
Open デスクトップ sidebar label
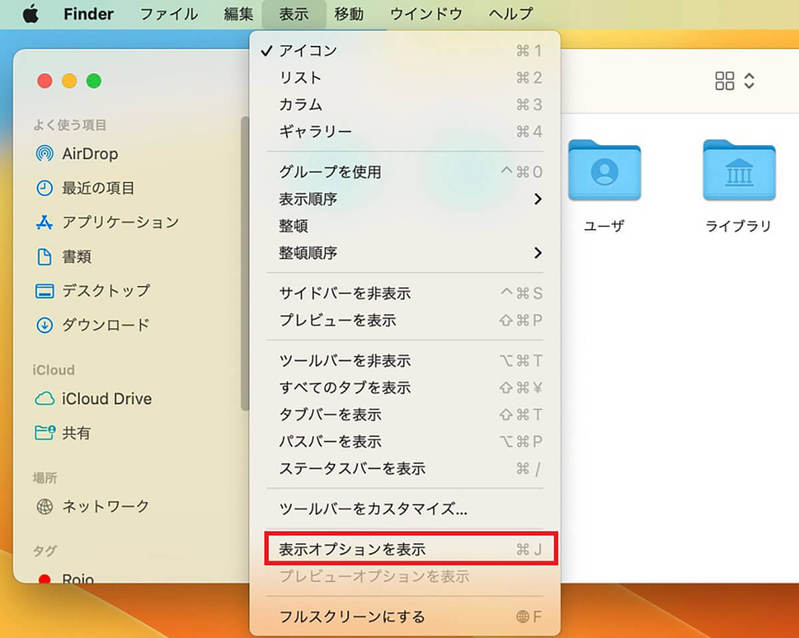coord(106,291)
